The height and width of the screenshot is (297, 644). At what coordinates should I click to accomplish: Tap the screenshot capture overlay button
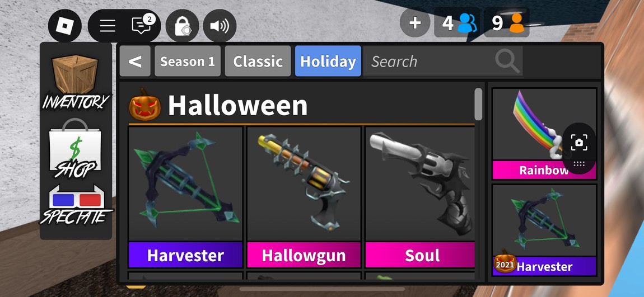coord(578,143)
